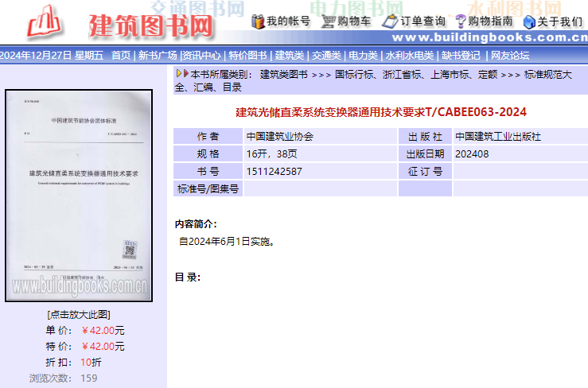
Task: Open 我的帐号 gift box icon
Action: click(x=258, y=21)
